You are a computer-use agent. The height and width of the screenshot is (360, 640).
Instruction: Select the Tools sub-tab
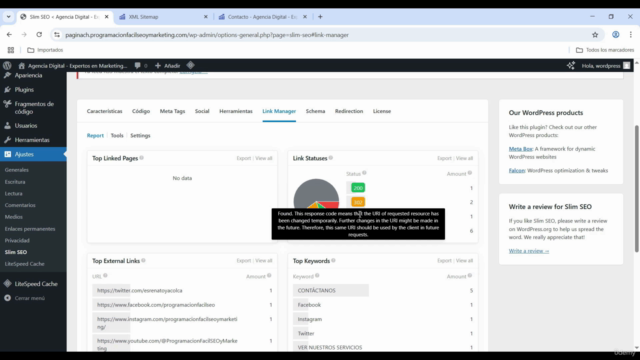tap(117, 136)
